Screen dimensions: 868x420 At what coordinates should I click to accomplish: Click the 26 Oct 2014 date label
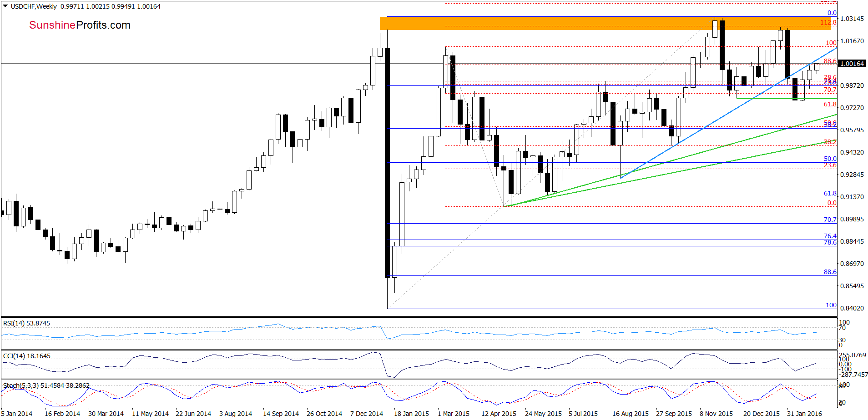pos(324,414)
